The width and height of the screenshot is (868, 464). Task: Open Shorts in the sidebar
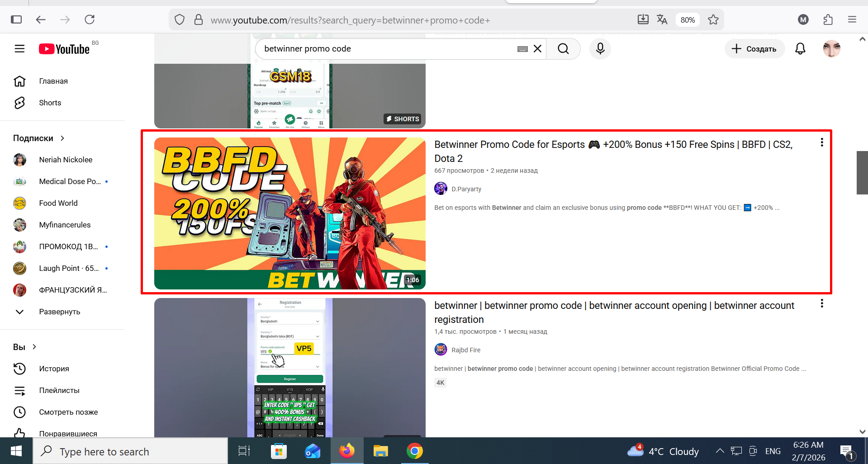click(x=50, y=103)
